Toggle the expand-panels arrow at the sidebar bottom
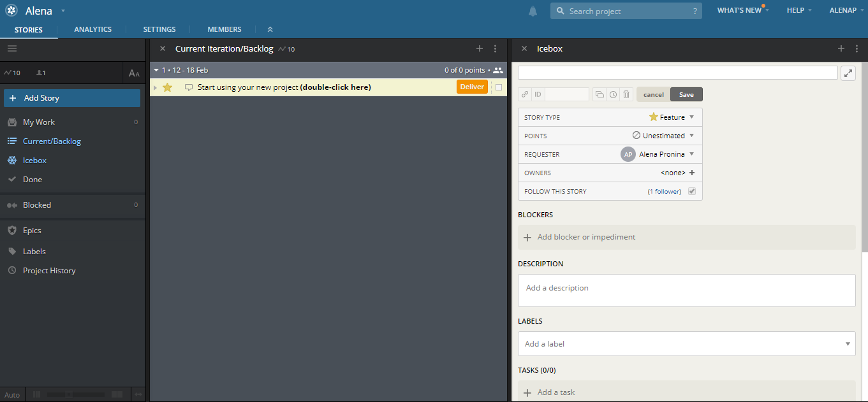 click(x=138, y=395)
